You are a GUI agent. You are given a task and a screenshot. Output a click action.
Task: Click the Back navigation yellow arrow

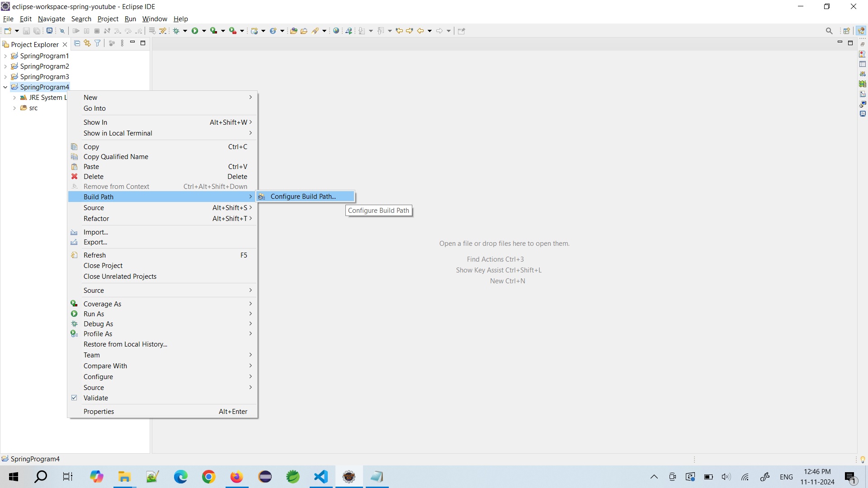[x=420, y=31]
